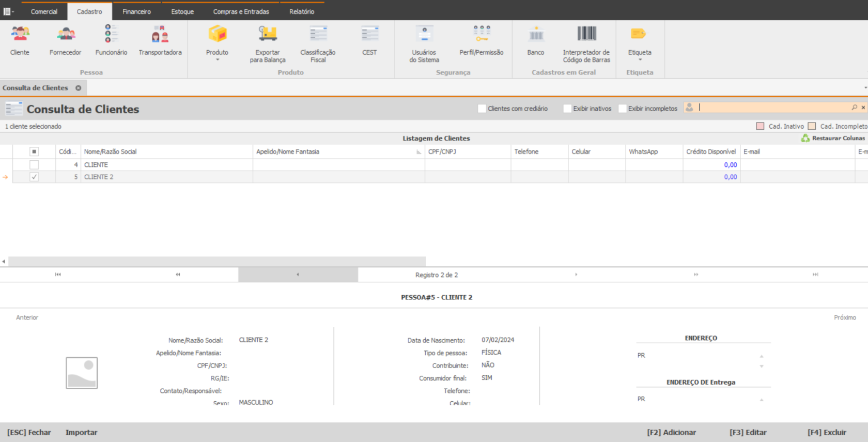Check the CLIENTE row checkbox
Image resolution: width=868 pixels, height=442 pixels.
click(x=34, y=165)
